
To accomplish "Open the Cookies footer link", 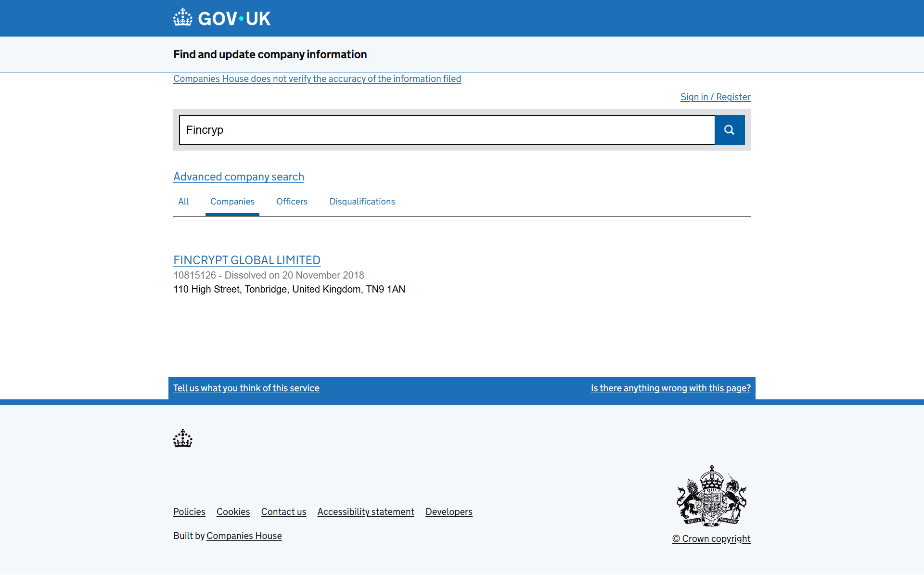I will click(233, 511).
